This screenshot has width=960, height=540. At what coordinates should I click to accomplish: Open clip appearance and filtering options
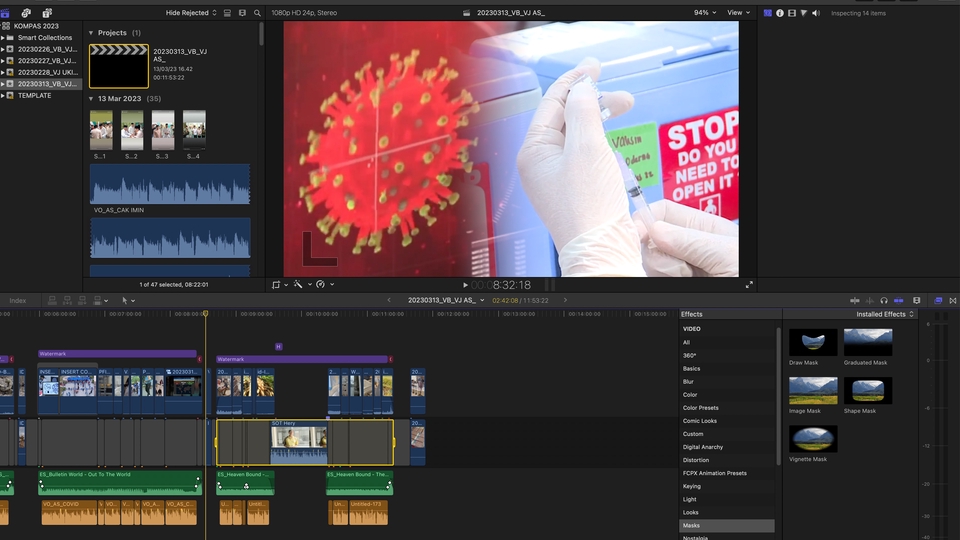(x=242, y=13)
